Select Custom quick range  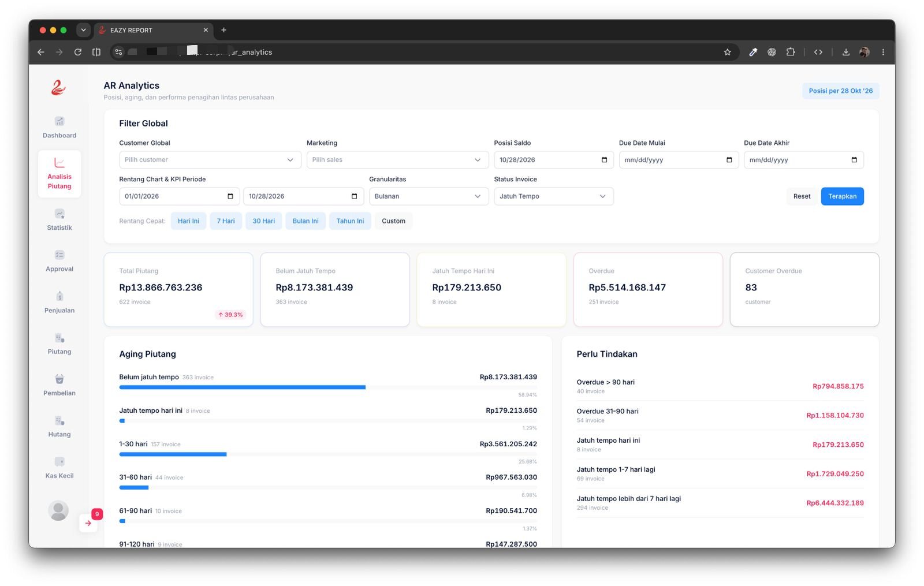point(393,221)
